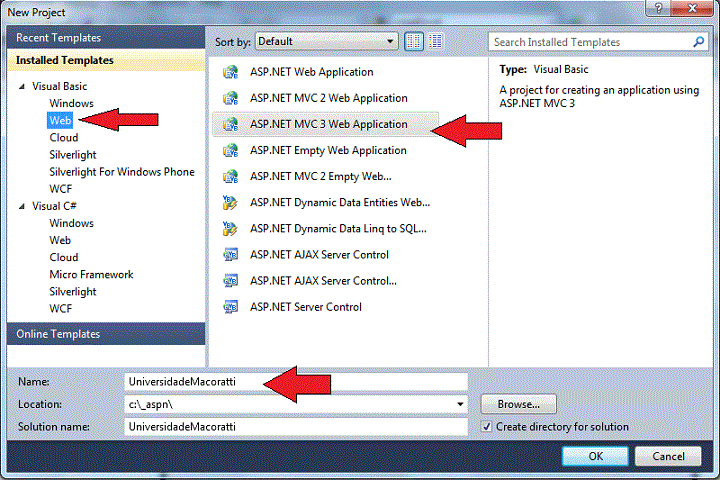Collapse the Visual Basic tree node
Screen dimensions: 720x480
pos(22,86)
